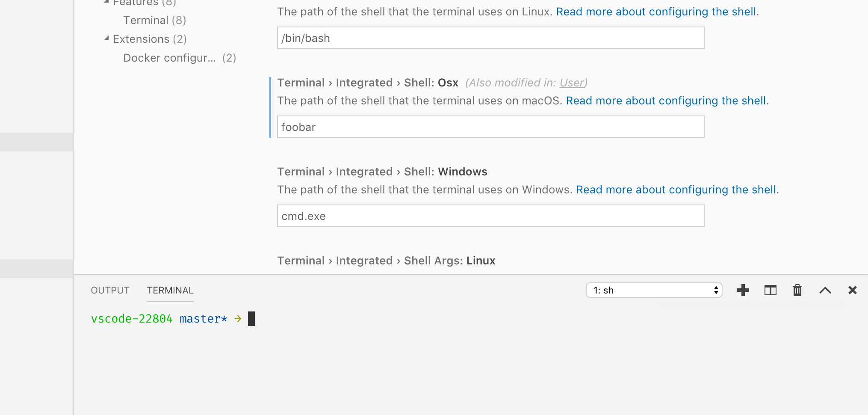
Task: Create a new terminal with the plus icon
Action: pos(743,290)
